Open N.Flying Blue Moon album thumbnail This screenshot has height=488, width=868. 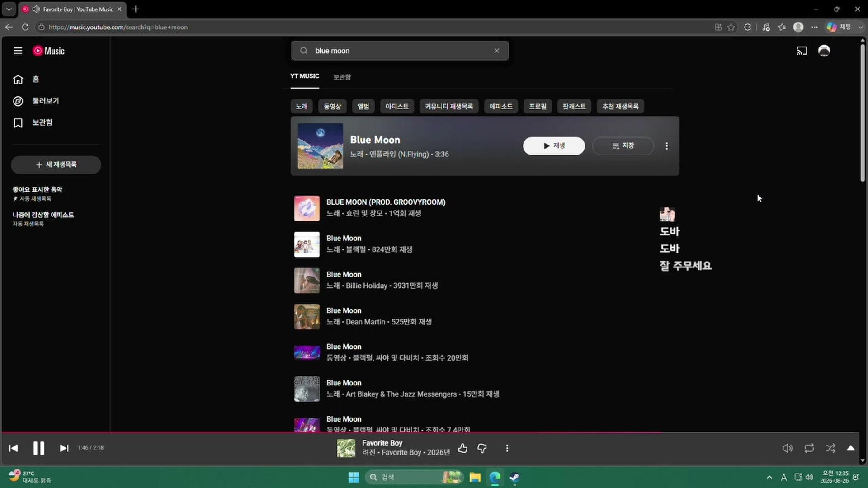[x=321, y=146]
